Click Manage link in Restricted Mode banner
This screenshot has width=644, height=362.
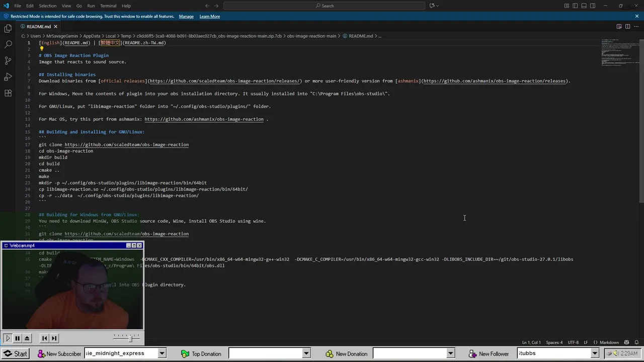point(186,16)
